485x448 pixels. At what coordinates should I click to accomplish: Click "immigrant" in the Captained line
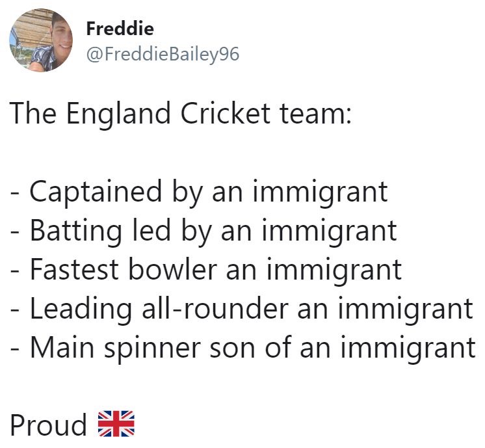[320, 191]
